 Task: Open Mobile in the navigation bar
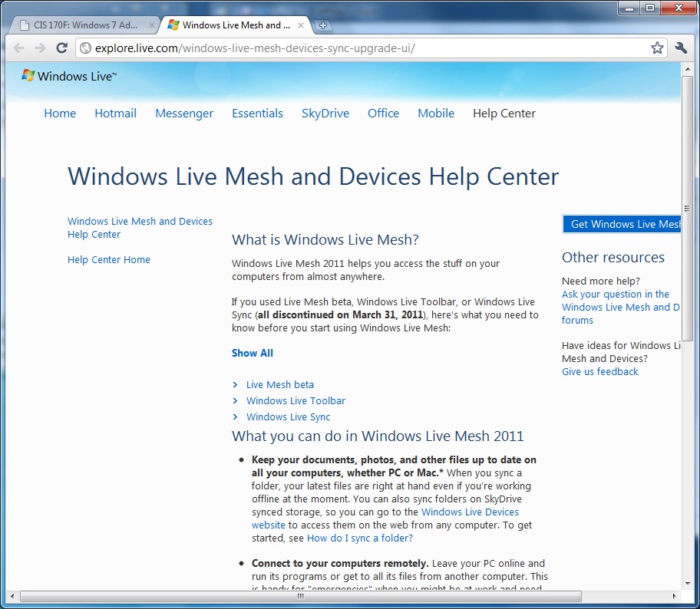[436, 114]
